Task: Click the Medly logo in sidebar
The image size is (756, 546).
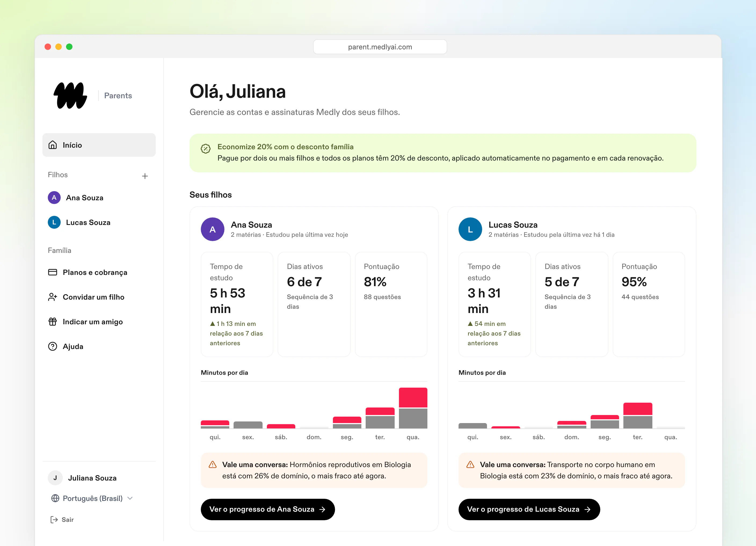Action: (x=70, y=95)
